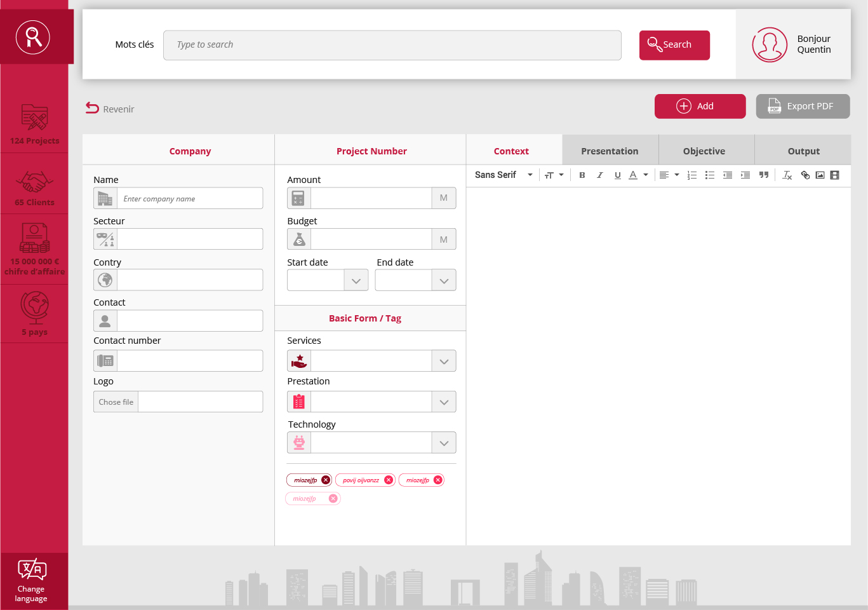This screenshot has width=868, height=610.
Task: Click the Add button
Action: point(700,106)
